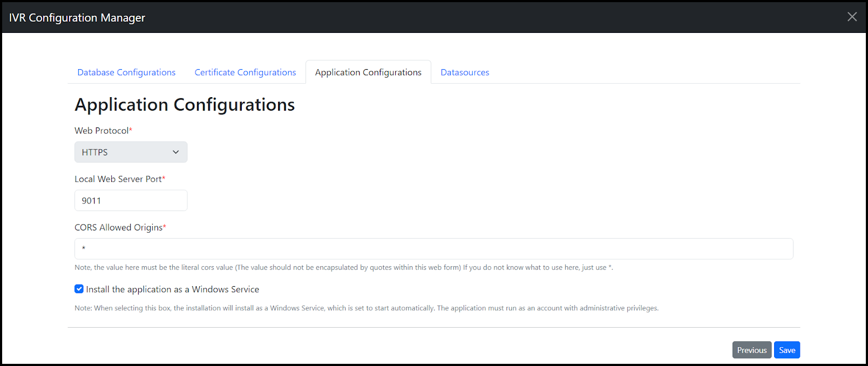Focus the Local Web Server Port field
Image resolution: width=868 pixels, height=366 pixels.
[131, 201]
